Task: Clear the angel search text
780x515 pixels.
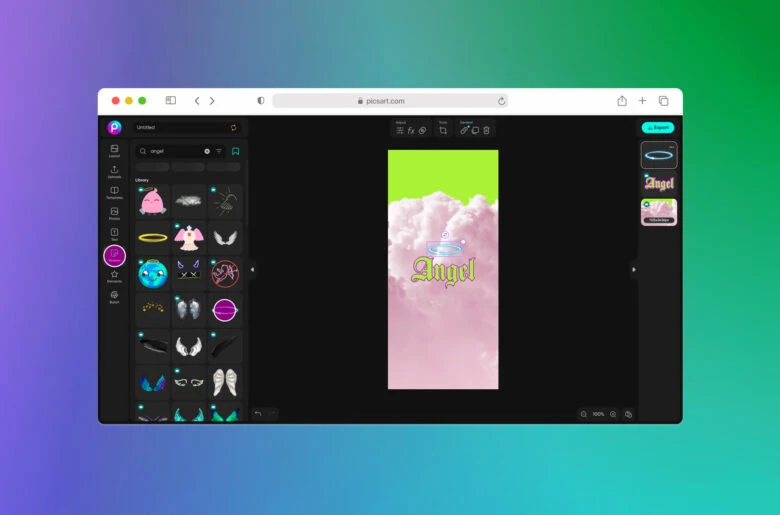Action: pyautogui.click(x=207, y=151)
